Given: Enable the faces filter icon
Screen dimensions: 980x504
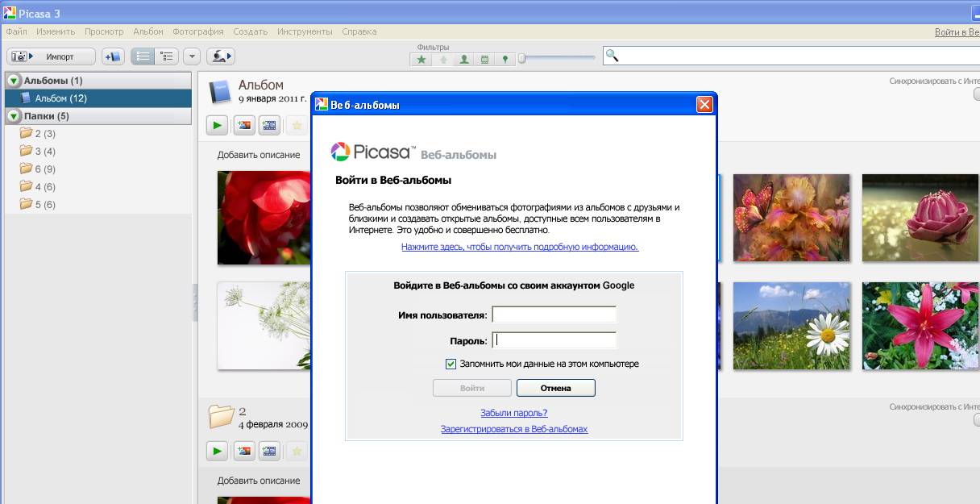Looking at the screenshot, I should pos(463,60).
